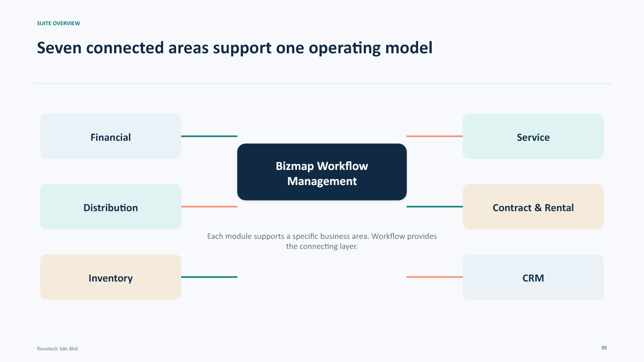
Task: Click the page number 05
Action: [x=604, y=347]
